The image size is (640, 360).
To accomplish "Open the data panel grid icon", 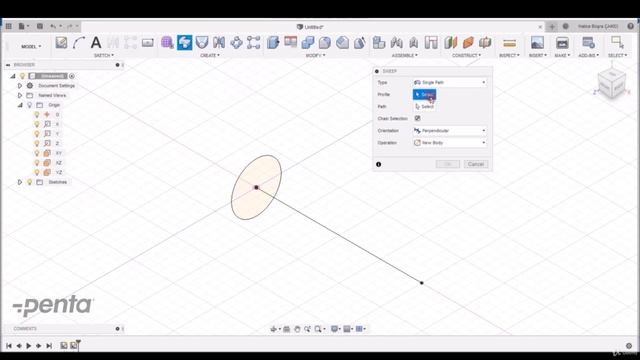I will (x=9, y=26).
